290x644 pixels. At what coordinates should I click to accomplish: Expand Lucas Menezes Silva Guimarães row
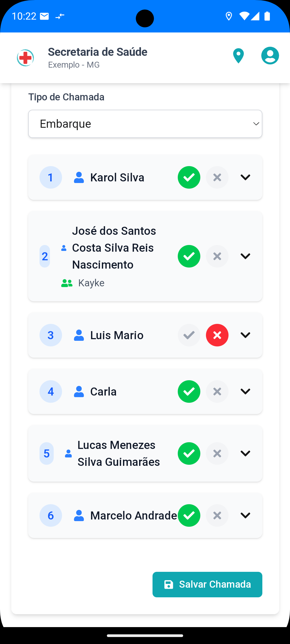245,453
